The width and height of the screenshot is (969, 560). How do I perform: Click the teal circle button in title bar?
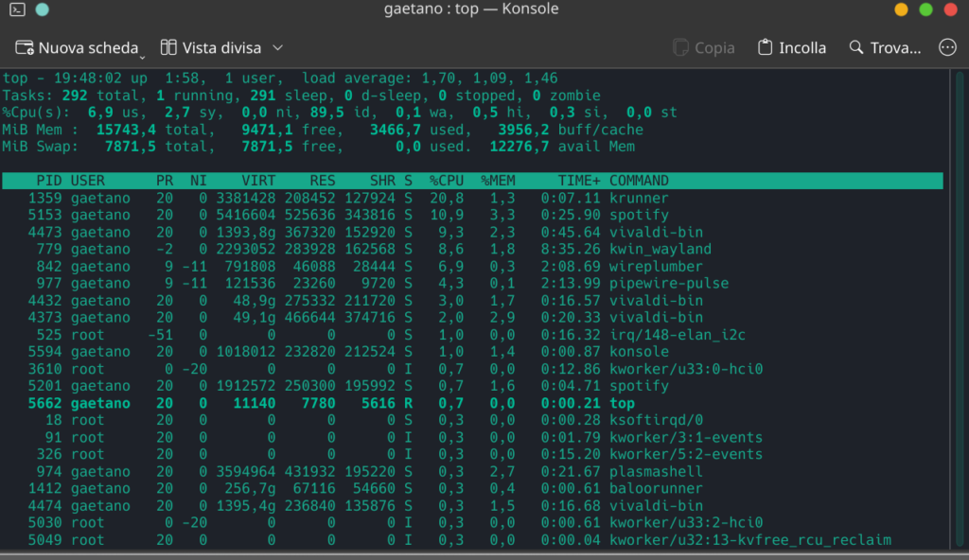click(42, 9)
